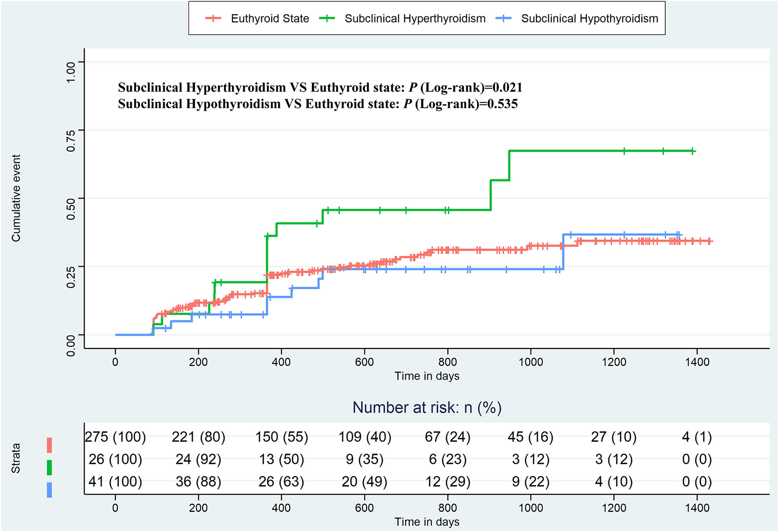Click the 'Euthyroid State' legend label
779x532 pixels.
coord(269,18)
